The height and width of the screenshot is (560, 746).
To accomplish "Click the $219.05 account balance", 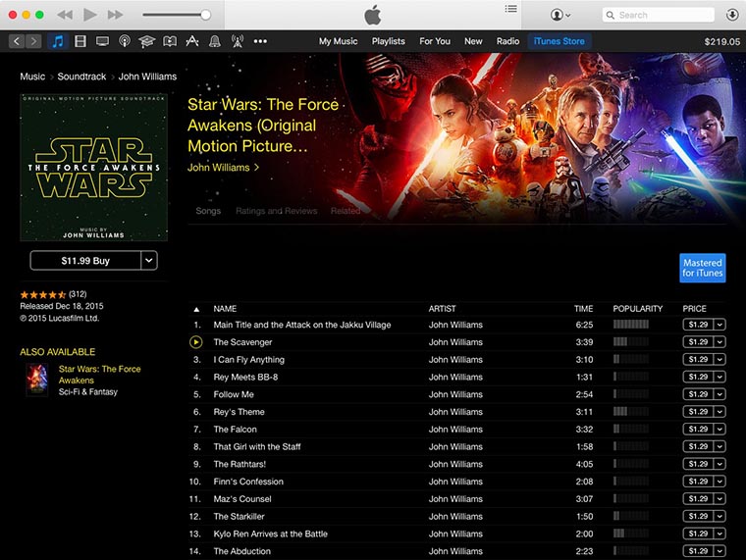I will coord(722,42).
